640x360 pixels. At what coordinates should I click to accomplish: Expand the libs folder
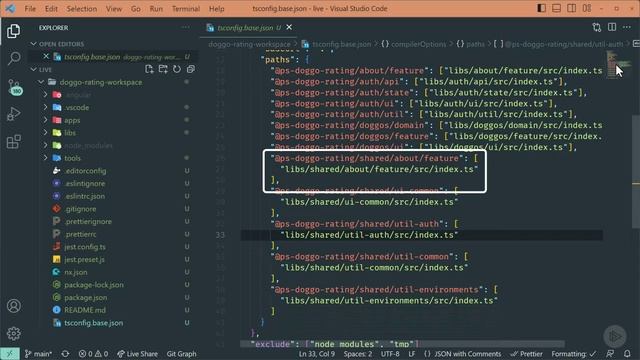(45, 133)
